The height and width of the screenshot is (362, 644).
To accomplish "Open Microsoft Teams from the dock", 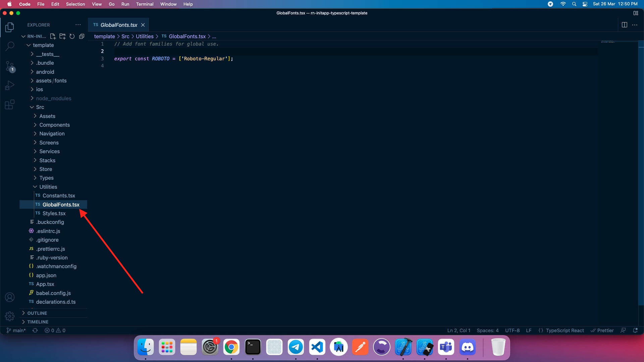I will [446, 347].
